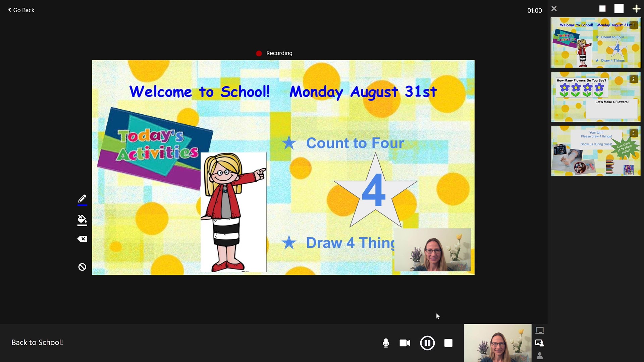Image resolution: width=644 pixels, height=362 pixels.
Task: Switch to small thumbnail size
Action: click(602, 9)
